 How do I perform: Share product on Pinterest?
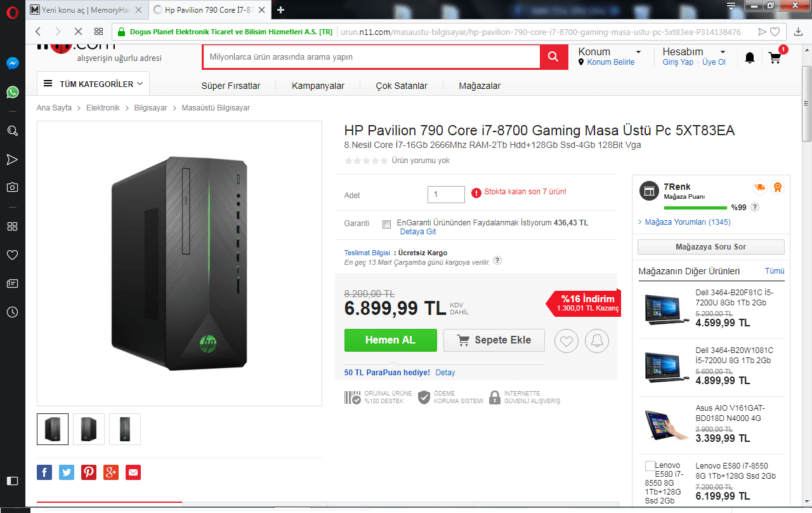(x=89, y=472)
